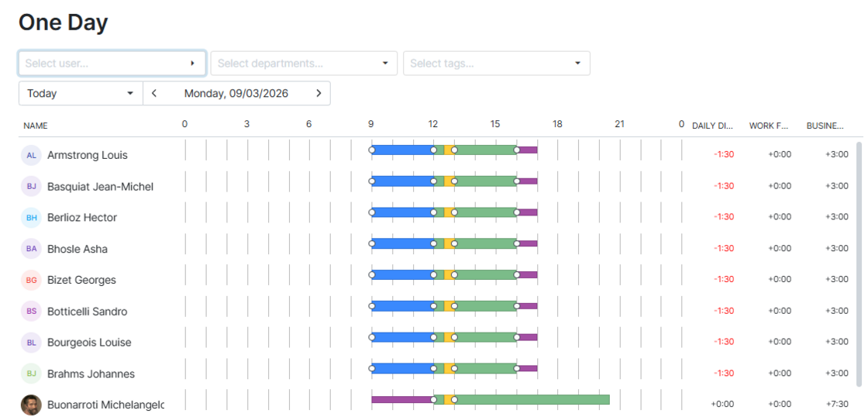Click Bizet Georges 16:00 end handle
This screenshot has height=417, width=868.
click(516, 274)
